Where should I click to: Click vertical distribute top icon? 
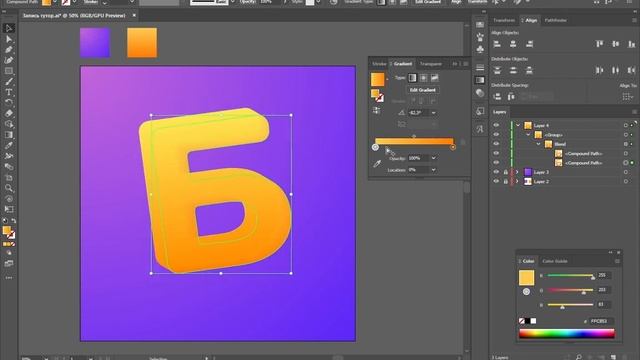click(497, 70)
